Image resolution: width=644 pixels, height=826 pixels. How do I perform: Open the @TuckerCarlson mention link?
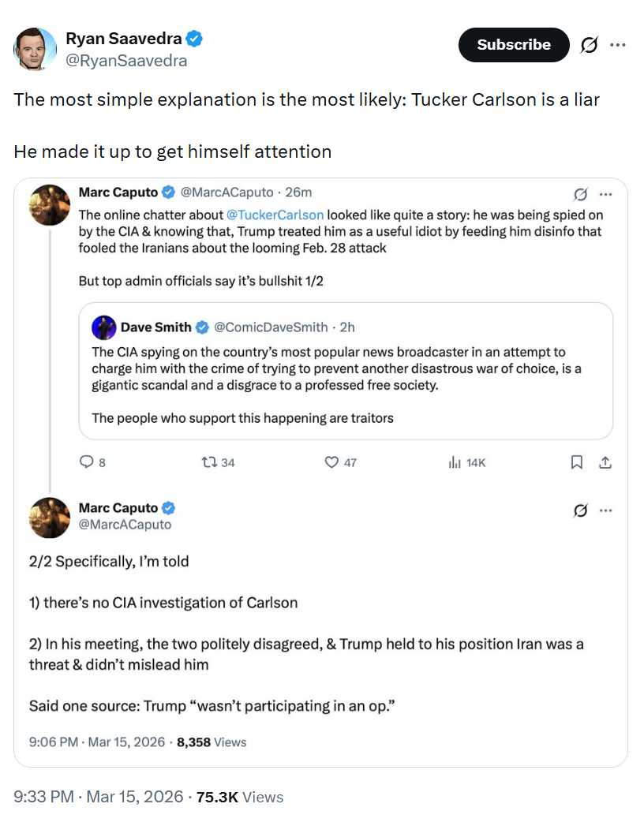275,215
